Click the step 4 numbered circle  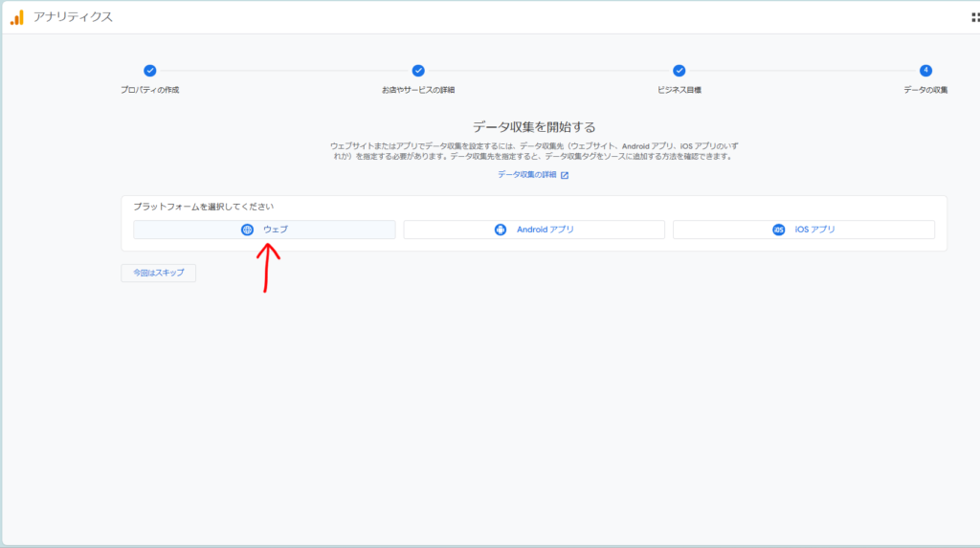point(925,71)
